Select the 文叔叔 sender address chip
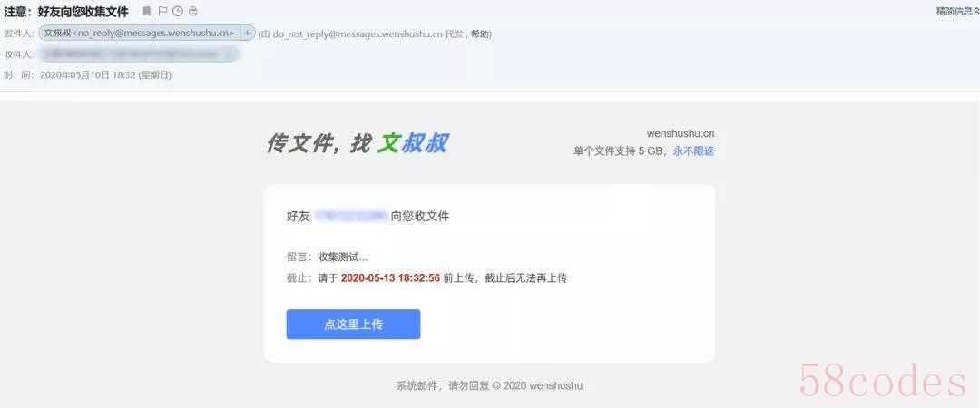980x408 pixels. (140, 34)
